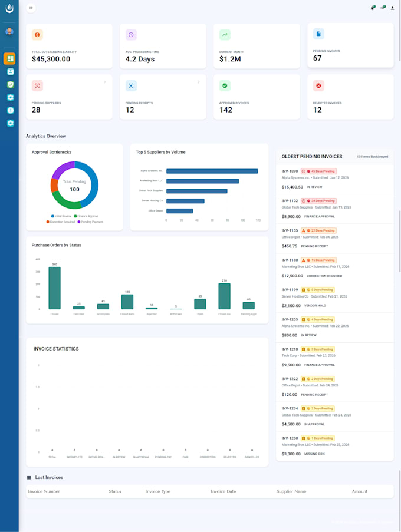Select the Dashboard icon in sidebar
This screenshot has height=532, width=401.
point(9,58)
